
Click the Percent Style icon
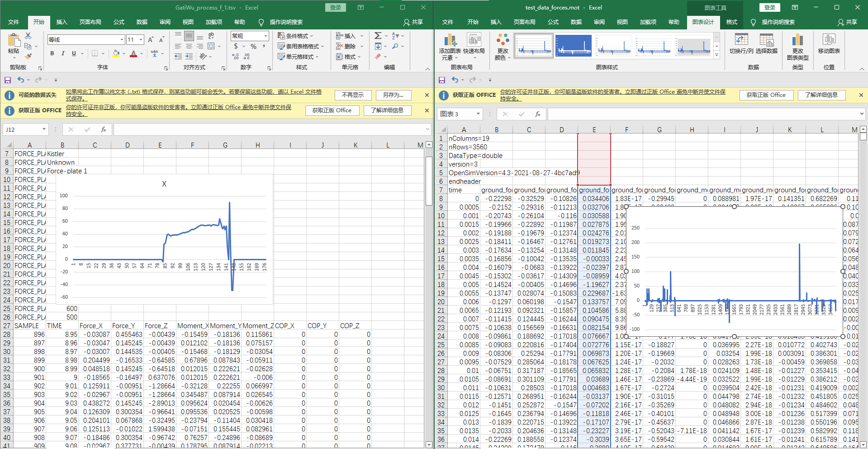(253, 46)
